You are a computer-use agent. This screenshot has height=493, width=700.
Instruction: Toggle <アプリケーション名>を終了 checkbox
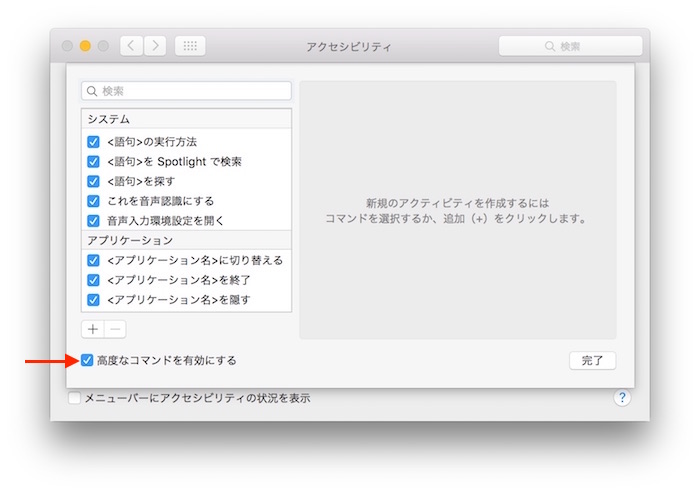[x=93, y=280]
